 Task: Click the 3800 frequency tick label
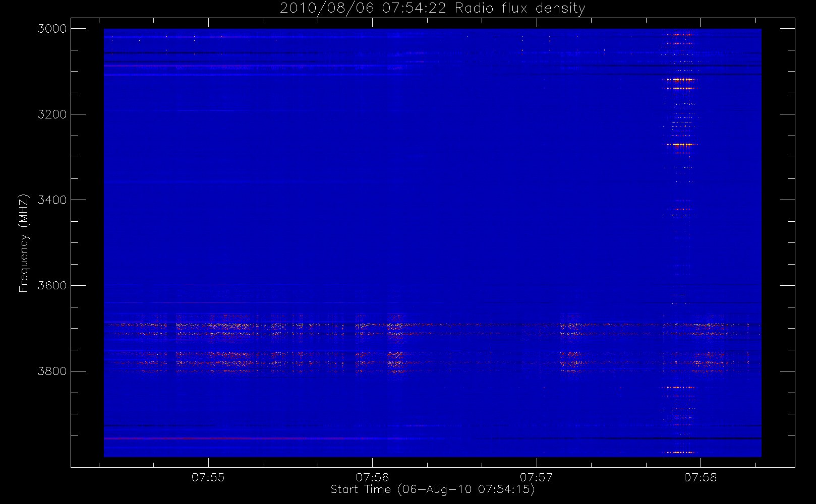(52, 371)
